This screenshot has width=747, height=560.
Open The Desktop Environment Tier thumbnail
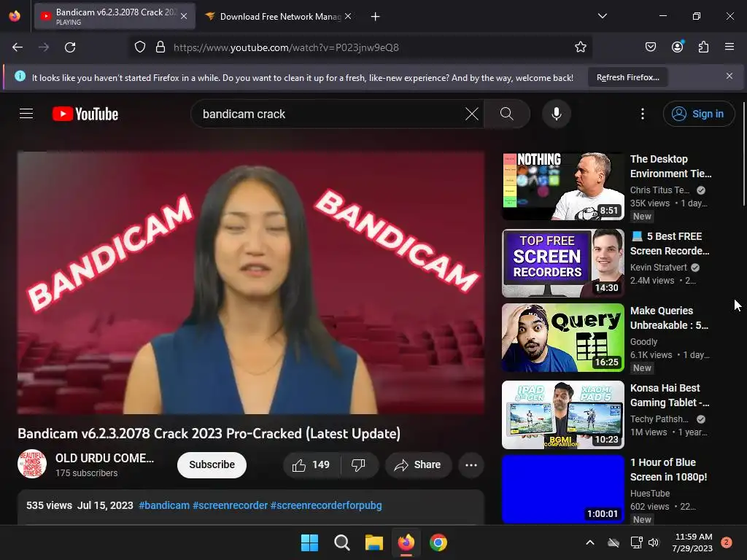[x=563, y=186]
